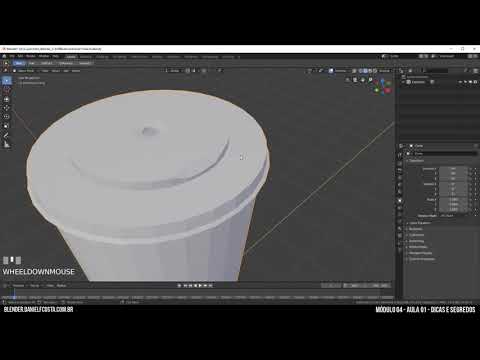
Task: Select the 3D Cursor tool
Action: (x=7, y=90)
